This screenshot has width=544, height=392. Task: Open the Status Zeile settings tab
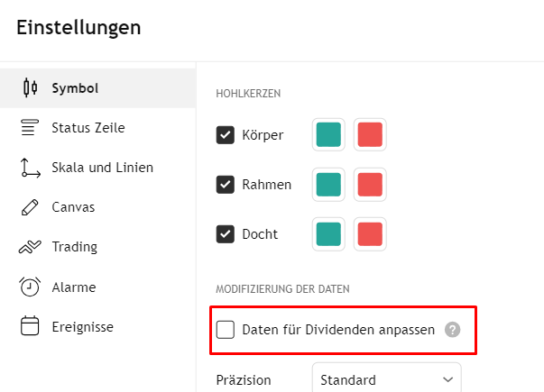click(x=88, y=128)
